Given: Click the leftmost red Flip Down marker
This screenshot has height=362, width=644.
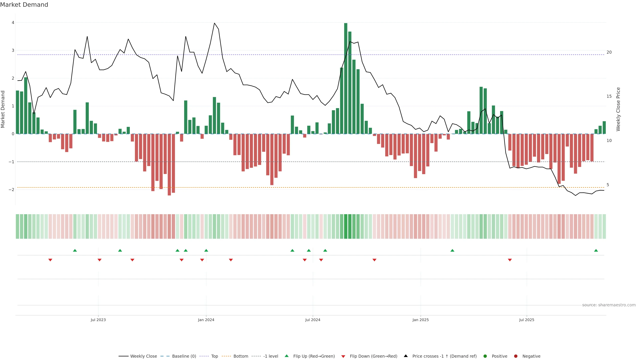Looking at the screenshot, I should coord(50,260).
